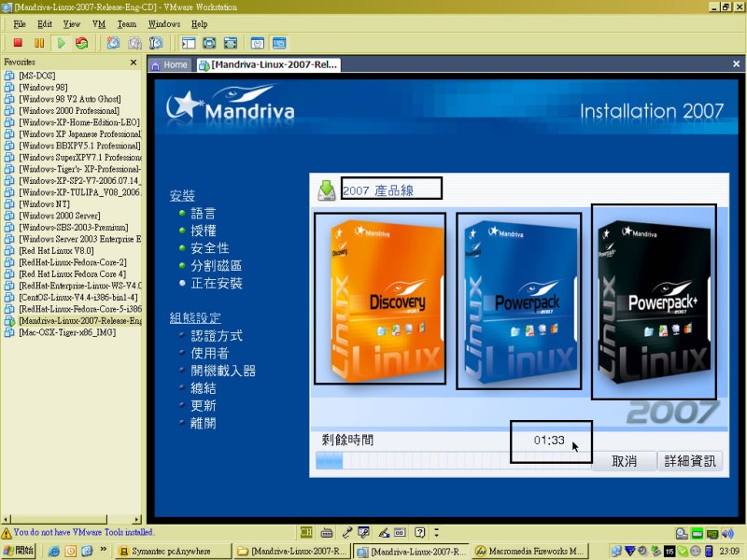Click the 安裝 installation heading
747x560 pixels.
[x=182, y=195]
